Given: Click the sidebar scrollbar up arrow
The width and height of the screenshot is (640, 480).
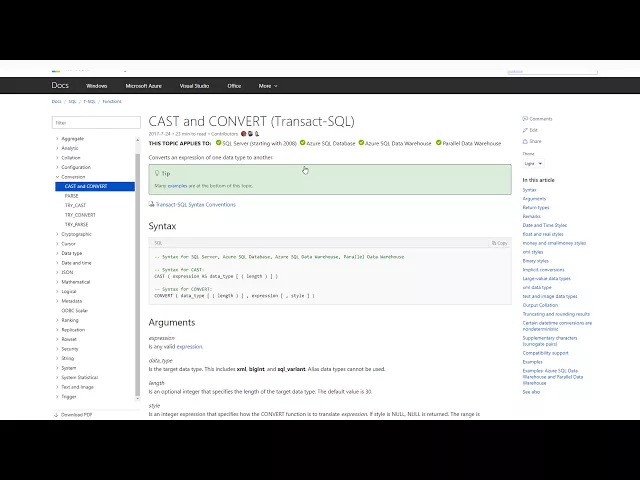Looking at the screenshot, I should click(x=138, y=140).
